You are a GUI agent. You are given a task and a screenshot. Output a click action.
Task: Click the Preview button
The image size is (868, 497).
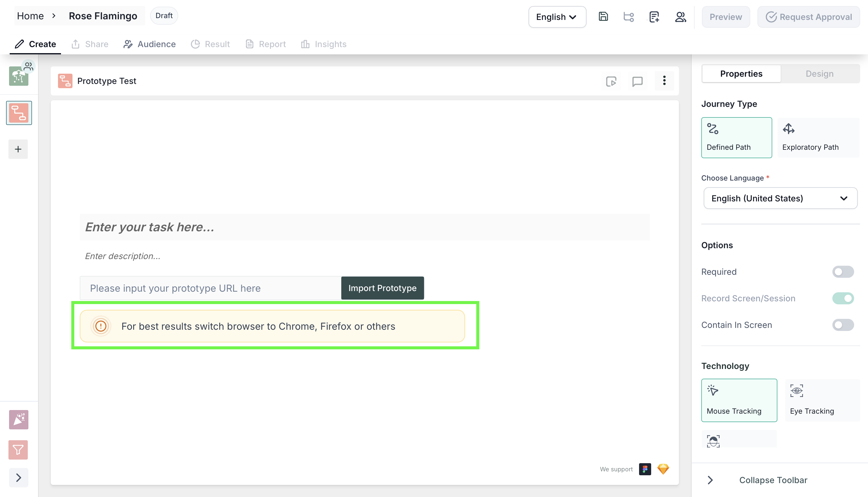click(726, 17)
